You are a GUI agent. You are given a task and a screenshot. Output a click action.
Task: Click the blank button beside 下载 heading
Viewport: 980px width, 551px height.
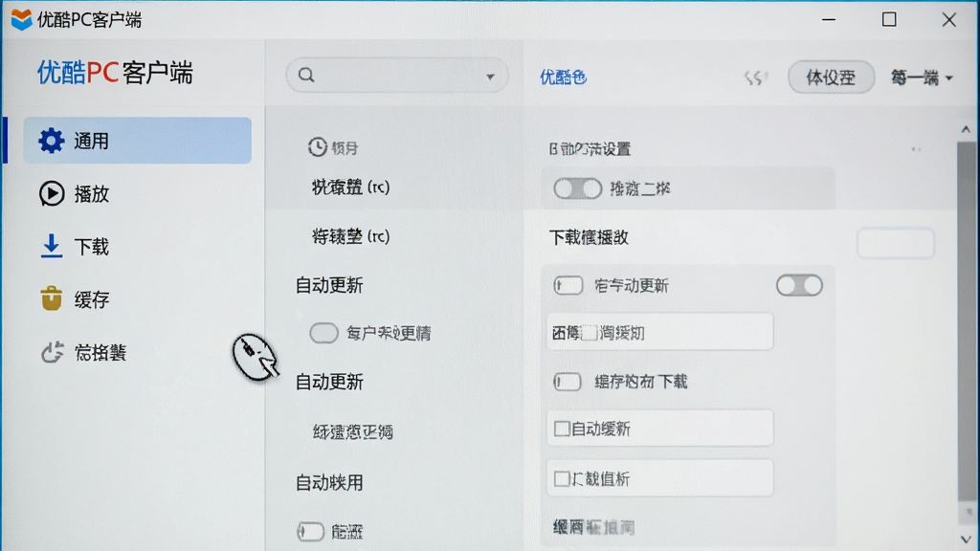[896, 243]
